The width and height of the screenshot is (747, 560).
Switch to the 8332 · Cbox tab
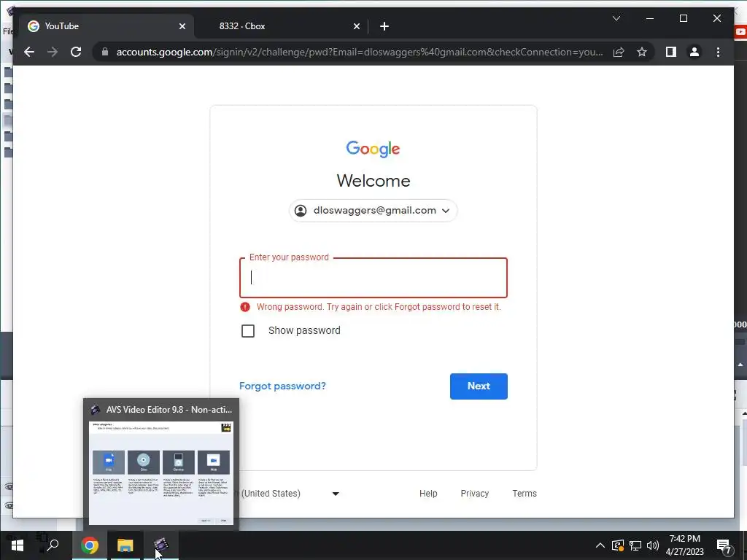click(x=280, y=26)
